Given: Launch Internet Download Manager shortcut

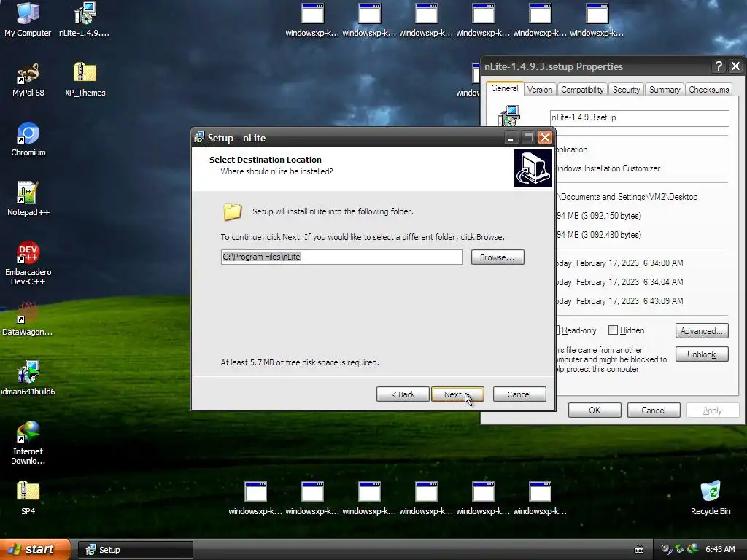Looking at the screenshot, I should pyautogui.click(x=28, y=443).
